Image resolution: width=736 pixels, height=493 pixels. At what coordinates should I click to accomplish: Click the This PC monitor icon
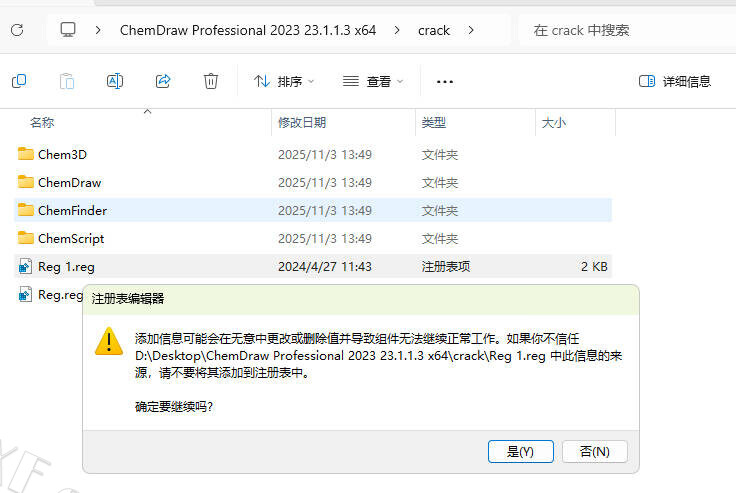click(68, 30)
